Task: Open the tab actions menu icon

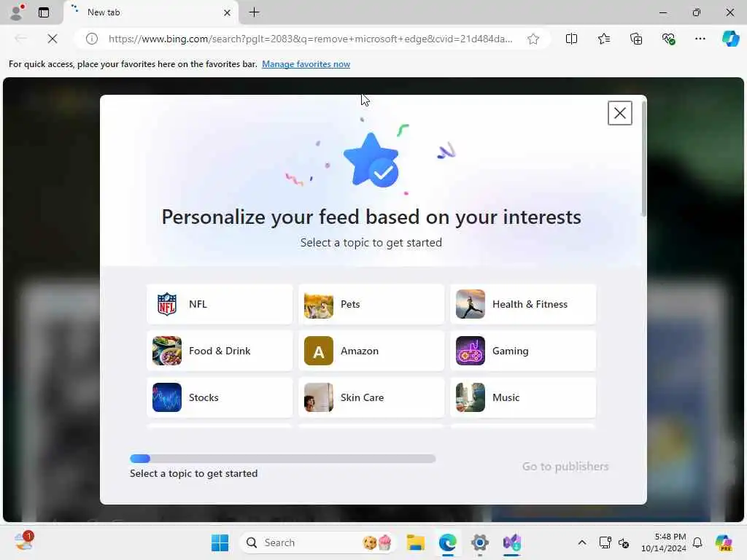Action: (x=44, y=12)
